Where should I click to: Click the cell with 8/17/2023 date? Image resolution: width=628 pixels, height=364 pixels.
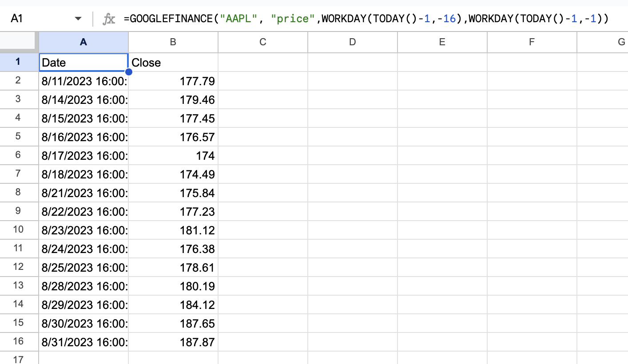click(x=83, y=155)
